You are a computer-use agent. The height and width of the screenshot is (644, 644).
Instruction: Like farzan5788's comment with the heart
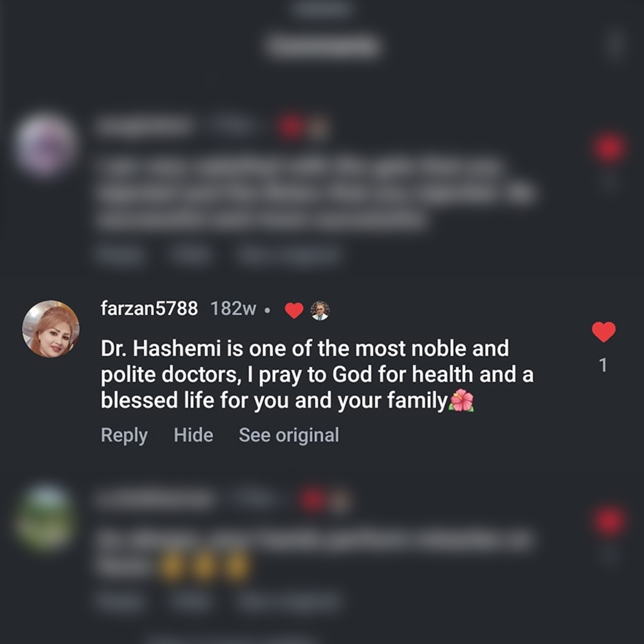click(x=603, y=332)
